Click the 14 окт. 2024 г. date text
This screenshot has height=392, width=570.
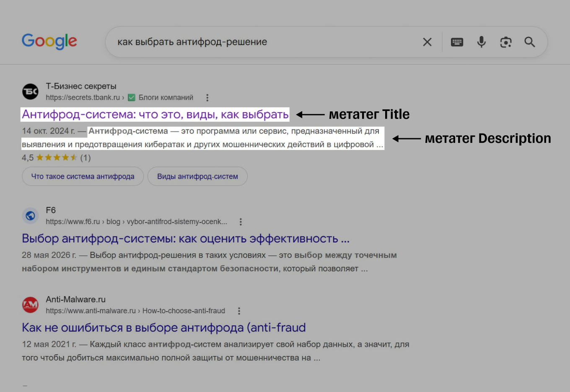(49, 131)
